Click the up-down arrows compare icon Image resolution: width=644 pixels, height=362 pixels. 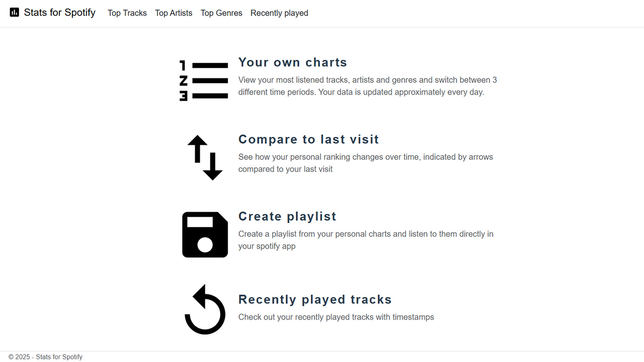(x=204, y=157)
